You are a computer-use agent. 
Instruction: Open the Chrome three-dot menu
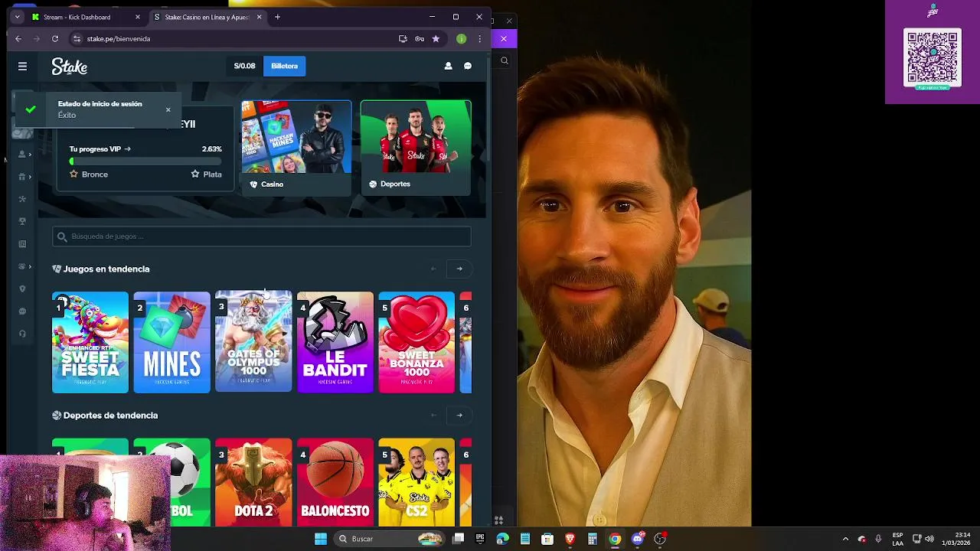[480, 38]
